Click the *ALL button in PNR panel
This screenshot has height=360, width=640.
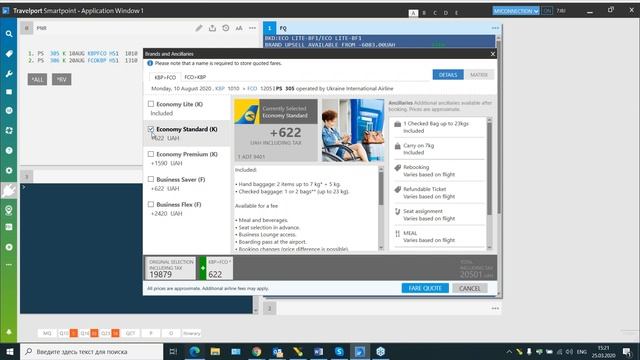[x=37, y=79]
